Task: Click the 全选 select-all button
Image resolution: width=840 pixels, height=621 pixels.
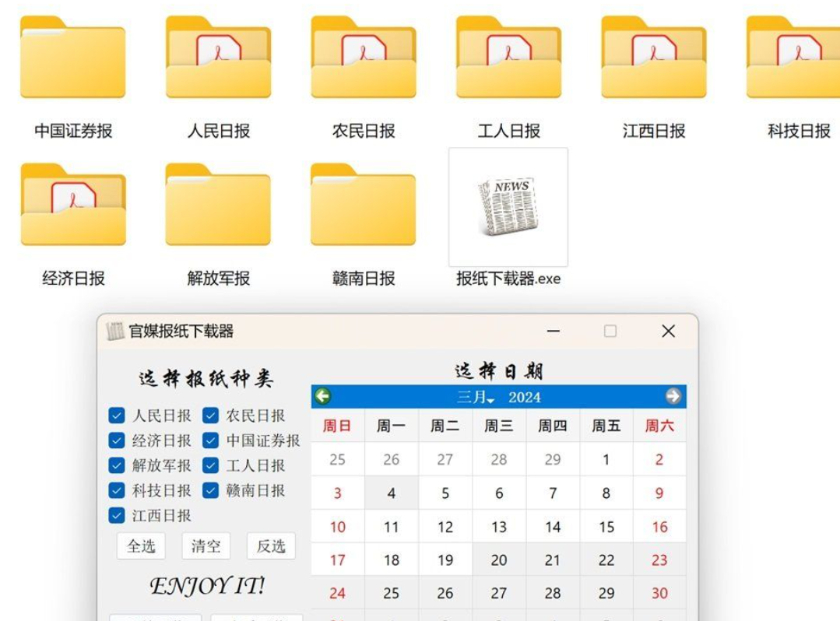Action: pyautogui.click(x=141, y=546)
